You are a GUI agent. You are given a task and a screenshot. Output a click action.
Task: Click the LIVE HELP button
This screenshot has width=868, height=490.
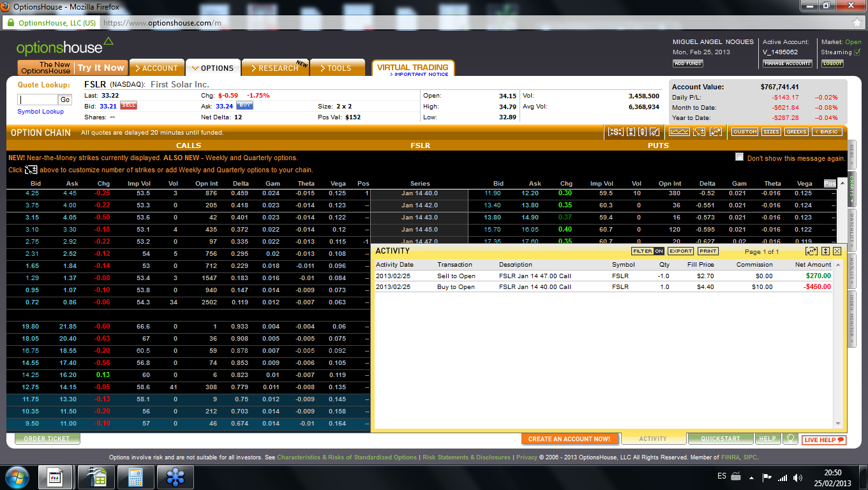point(824,440)
